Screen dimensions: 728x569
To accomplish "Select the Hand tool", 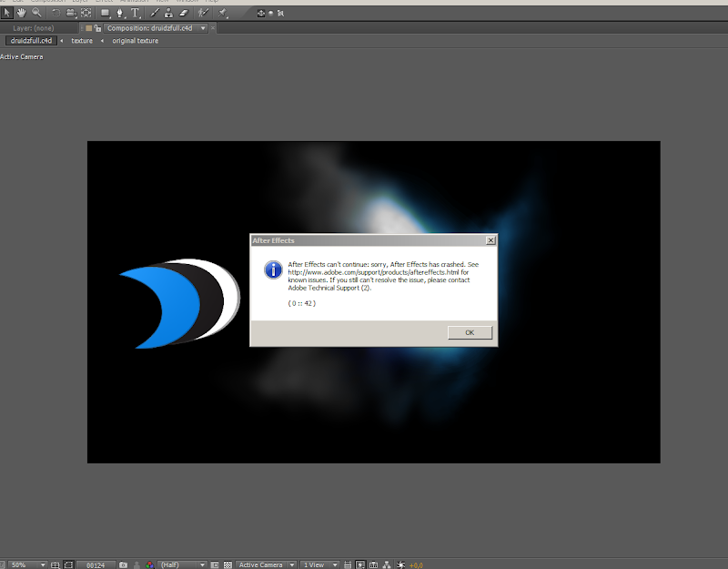I will [21, 13].
